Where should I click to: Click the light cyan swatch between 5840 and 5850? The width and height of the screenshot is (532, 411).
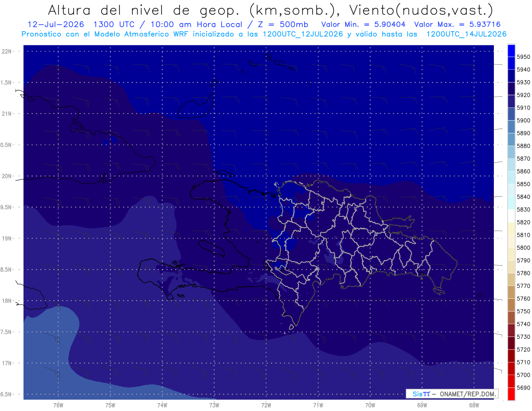pyautogui.click(x=511, y=190)
